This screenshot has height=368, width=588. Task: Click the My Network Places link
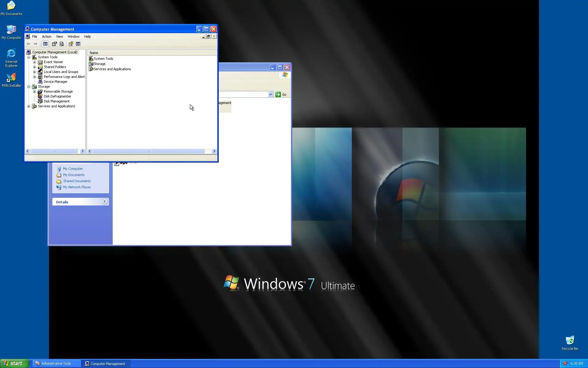(x=77, y=187)
